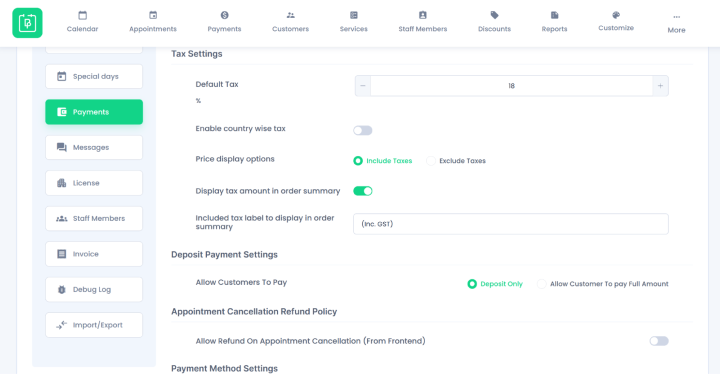Turn off display tax amount in order summary
The width and height of the screenshot is (720, 374).
[363, 191]
